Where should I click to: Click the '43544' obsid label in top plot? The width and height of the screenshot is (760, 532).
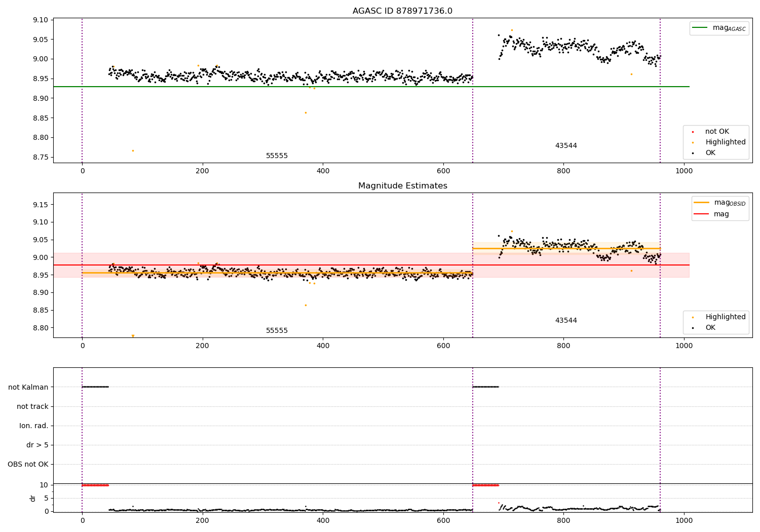pos(566,146)
